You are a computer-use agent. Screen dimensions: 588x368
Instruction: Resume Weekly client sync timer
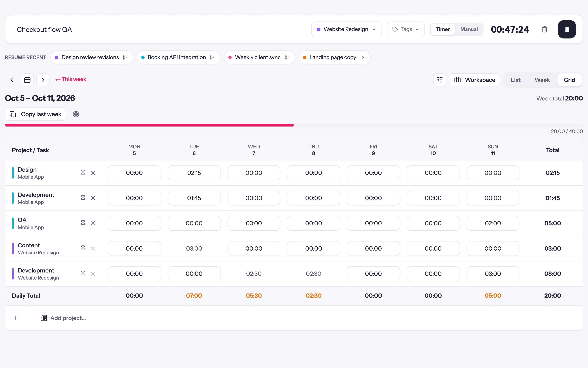(x=259, y=57)
